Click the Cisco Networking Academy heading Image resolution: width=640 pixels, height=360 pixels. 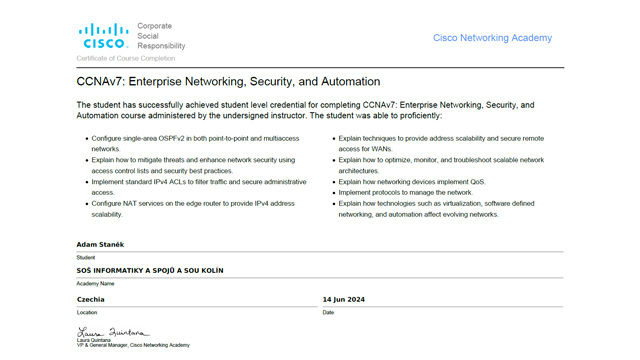(x=492, y=38)
